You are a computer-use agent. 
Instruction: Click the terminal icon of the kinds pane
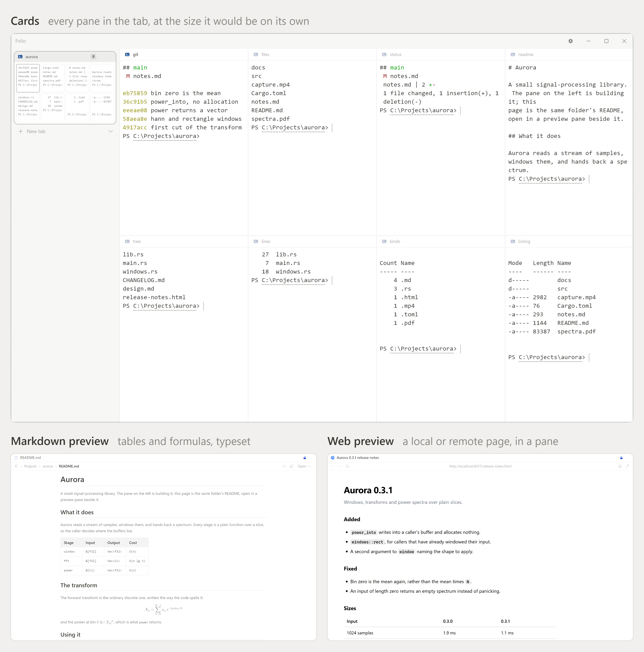click(x=384, y=241)
